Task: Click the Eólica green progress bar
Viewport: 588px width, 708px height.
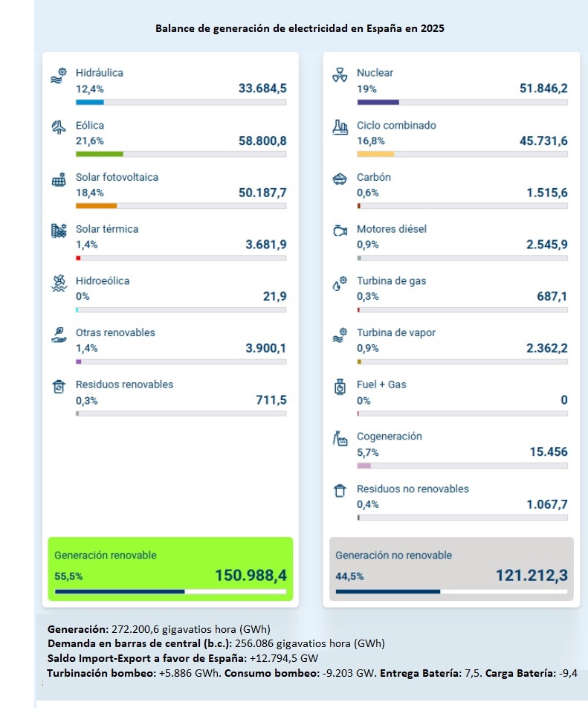Action: pos(100,154)
